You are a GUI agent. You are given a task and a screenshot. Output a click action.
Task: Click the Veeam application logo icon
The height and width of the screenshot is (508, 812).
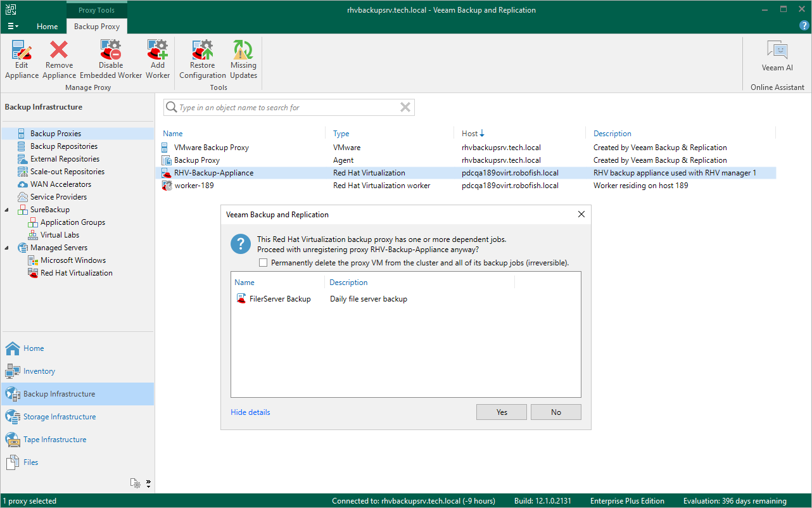[11, 10]
